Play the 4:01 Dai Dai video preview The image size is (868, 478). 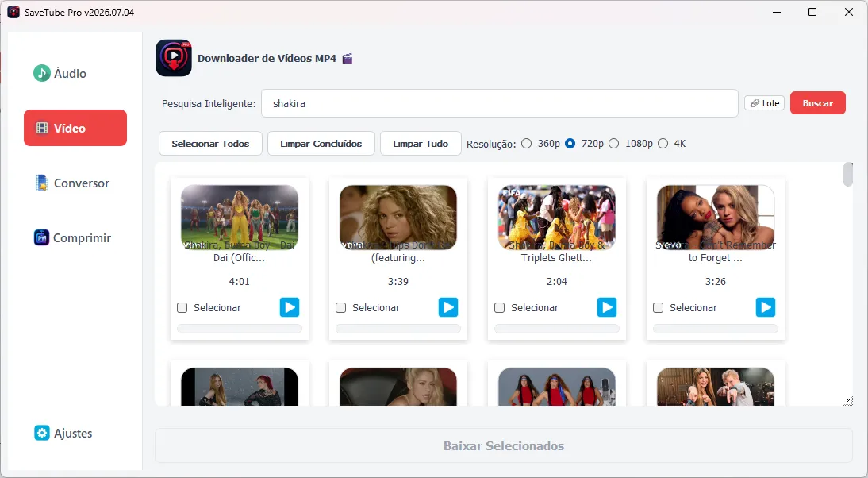(290, 306)
